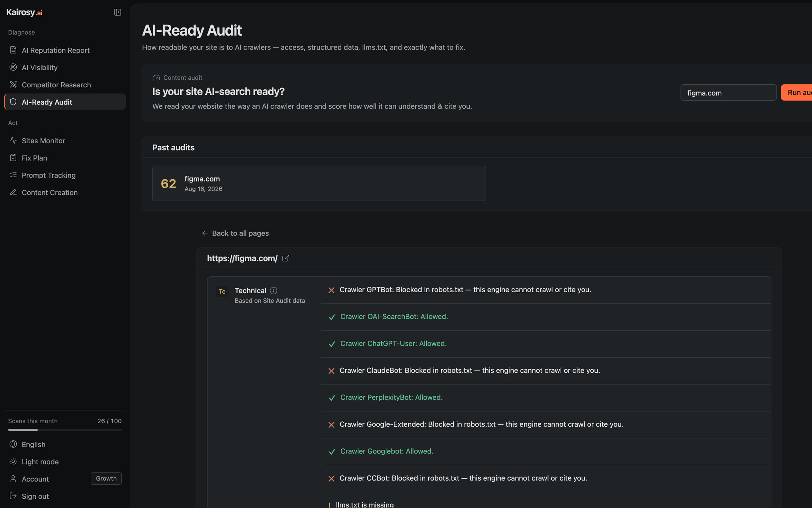812x508 pixels.
Task: Click the Growth plan badge
Action: 106,478
